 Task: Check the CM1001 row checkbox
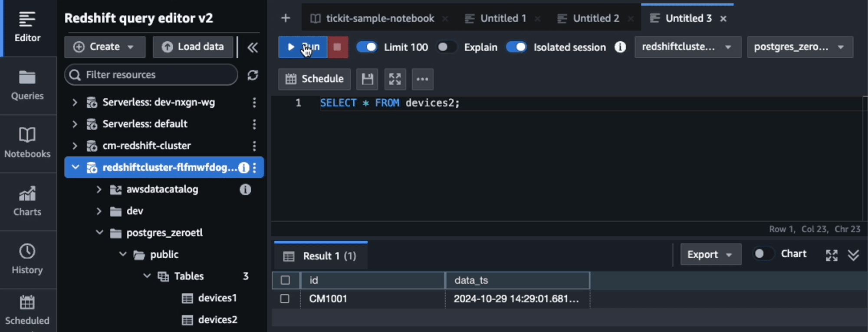point(285,299)
